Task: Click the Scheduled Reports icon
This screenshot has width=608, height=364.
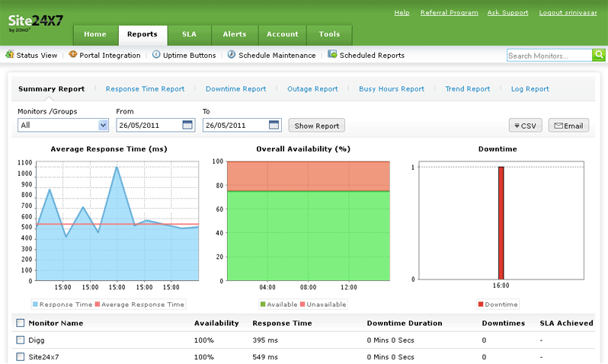Action: click(332, 55)
